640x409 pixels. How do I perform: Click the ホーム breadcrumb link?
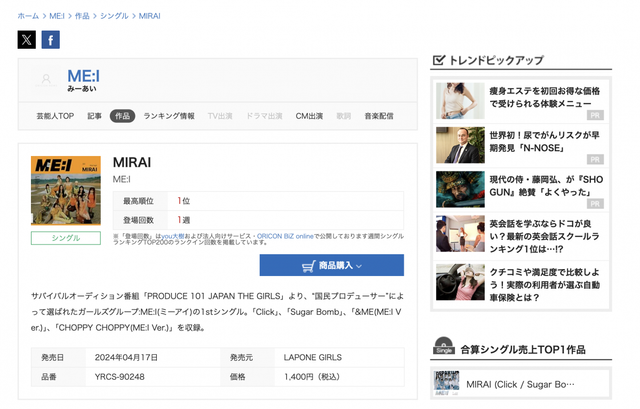click(28, 16)
